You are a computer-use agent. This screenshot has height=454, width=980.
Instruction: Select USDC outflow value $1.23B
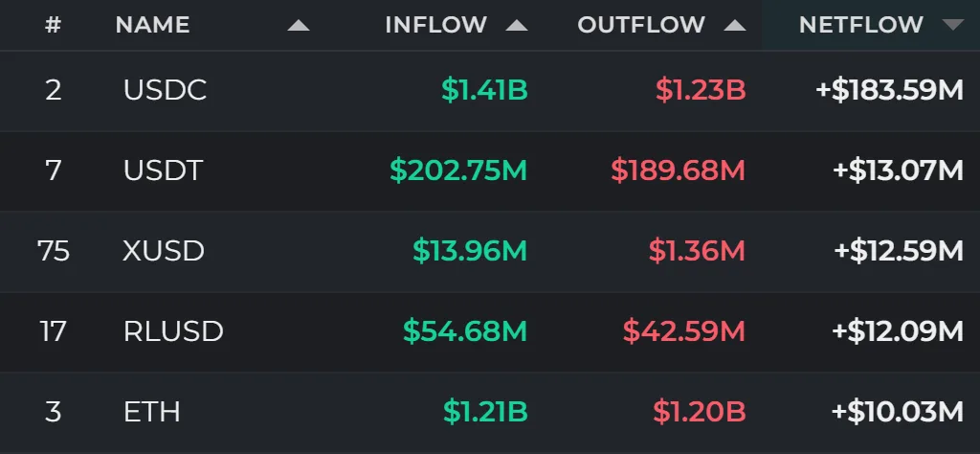click(701, 90)
